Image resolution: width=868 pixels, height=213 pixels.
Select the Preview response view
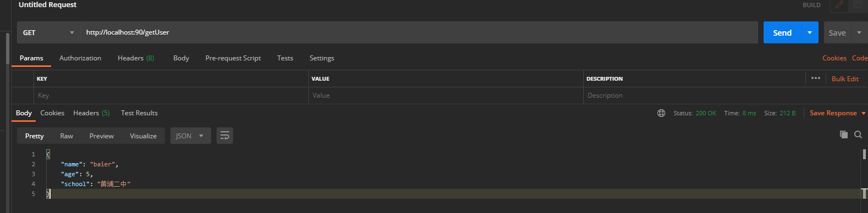pyautogui.click(x=102, y=136)
